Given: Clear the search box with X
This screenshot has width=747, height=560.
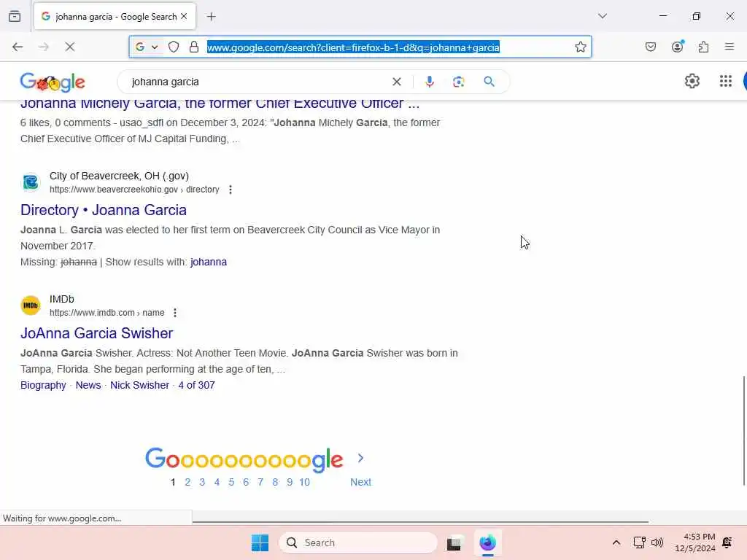Looking at the screenshot, I should pyautogui.click(x=396, y=82).
